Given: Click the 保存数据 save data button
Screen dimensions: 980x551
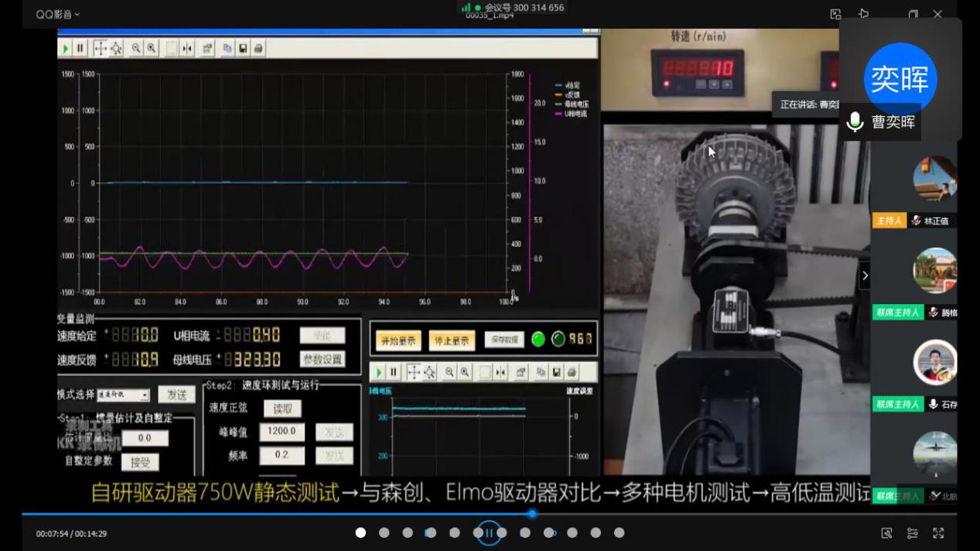Looking at the screenshot, I should (504, 339).
